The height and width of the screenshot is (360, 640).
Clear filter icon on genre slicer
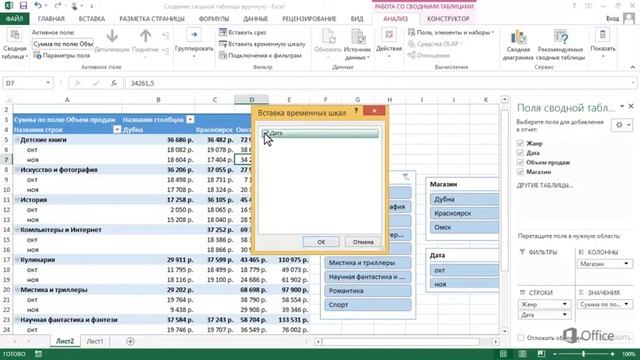(x=406, y=177)
